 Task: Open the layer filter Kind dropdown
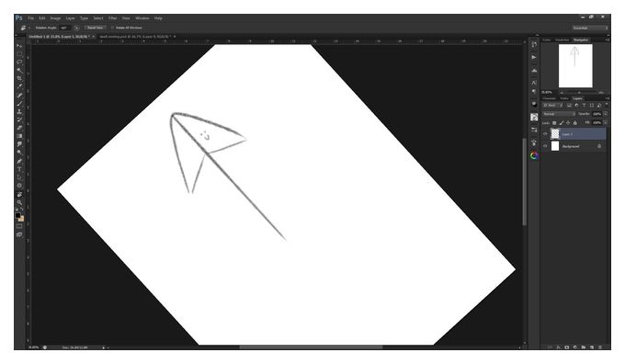pos(553,106)
